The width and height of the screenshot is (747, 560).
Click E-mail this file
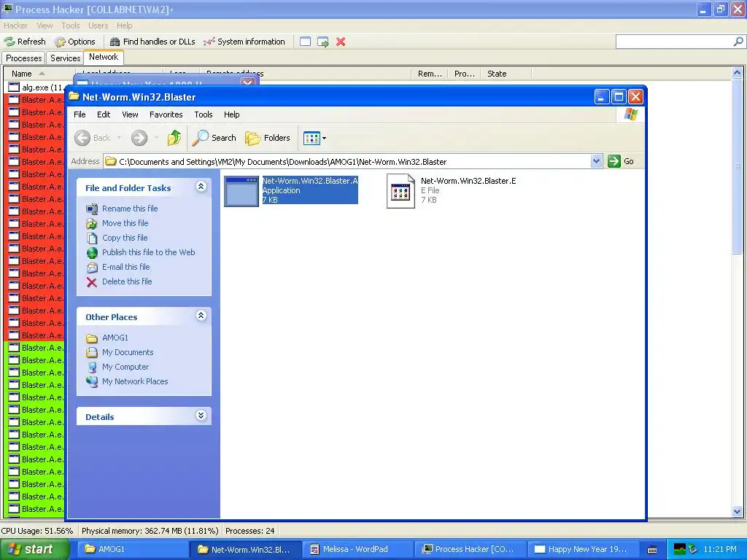[x=125, y=267]
